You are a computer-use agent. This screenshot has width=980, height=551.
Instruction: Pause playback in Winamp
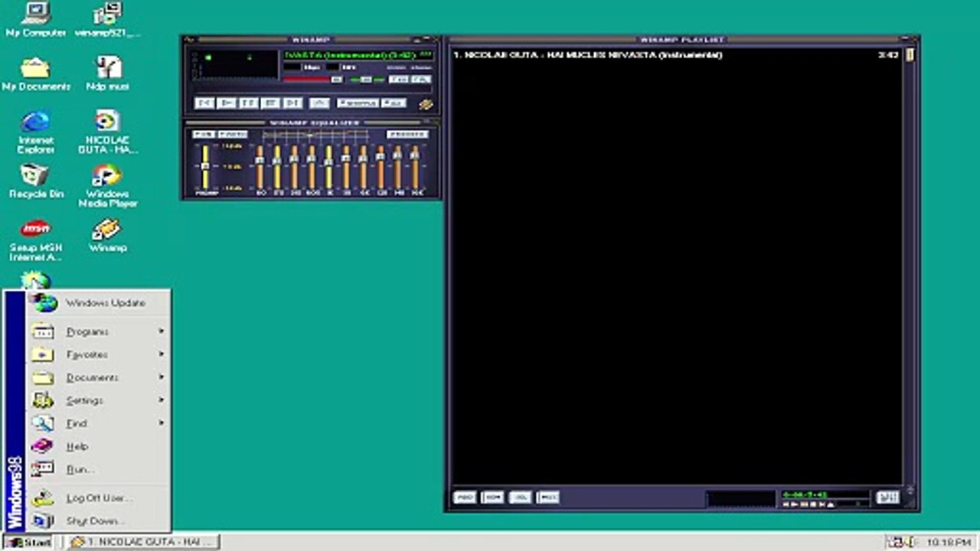point(248,103)
